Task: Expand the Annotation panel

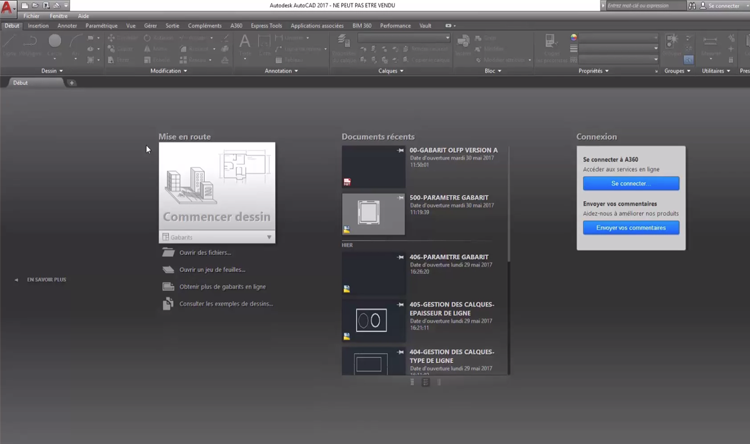Action: click(281, 71)
